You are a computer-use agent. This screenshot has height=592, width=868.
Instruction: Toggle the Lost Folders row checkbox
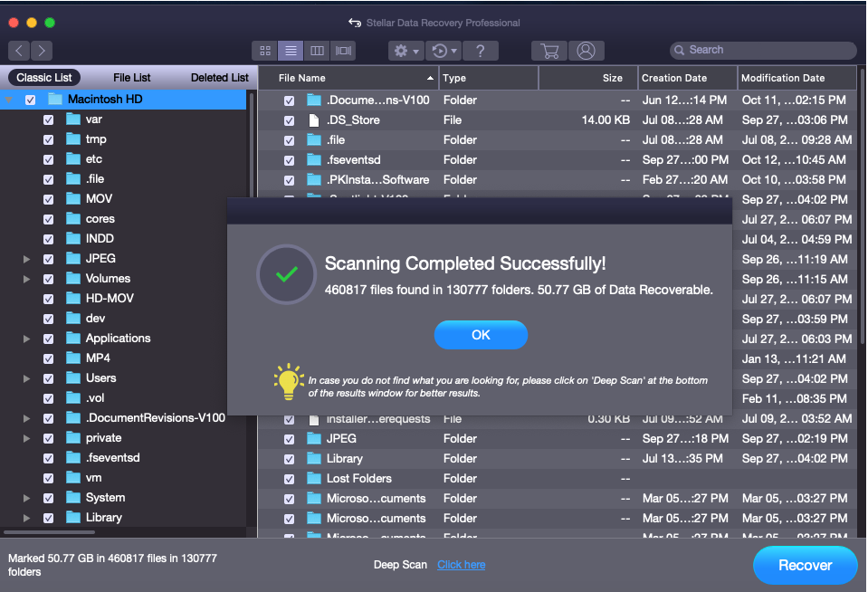289,479
